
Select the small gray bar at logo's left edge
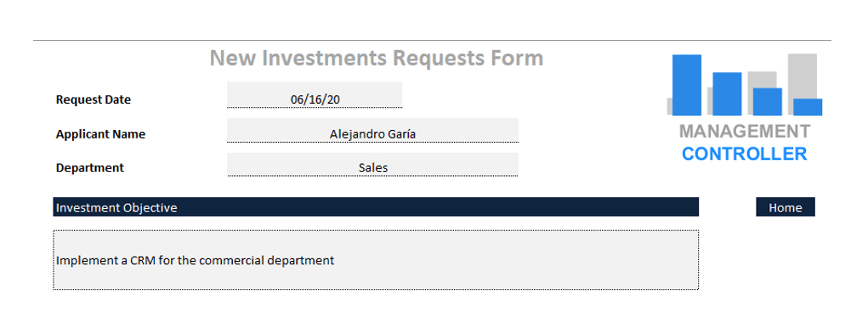tap(669, 106)
